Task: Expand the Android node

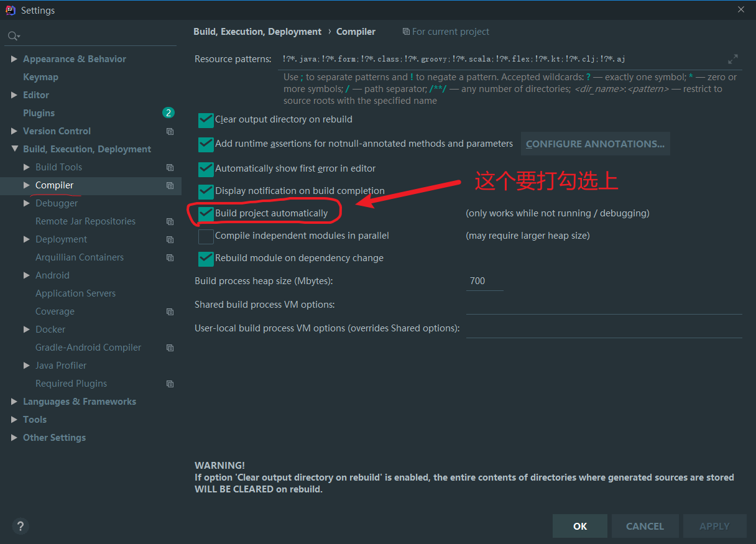Action: coord(26,275)
